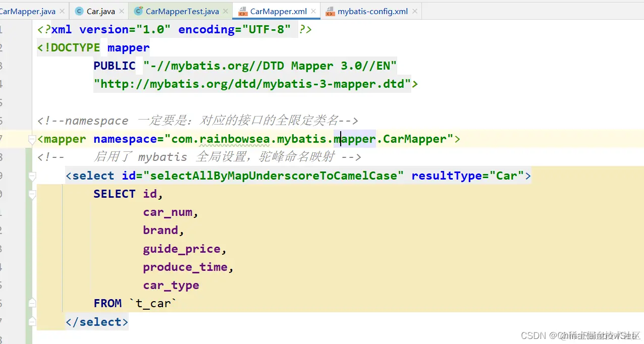This screenshot has height=344, width=644.
Task: Click the PUBLIC DTD Mapper 3.0 identifier
Action: (245, 66)
